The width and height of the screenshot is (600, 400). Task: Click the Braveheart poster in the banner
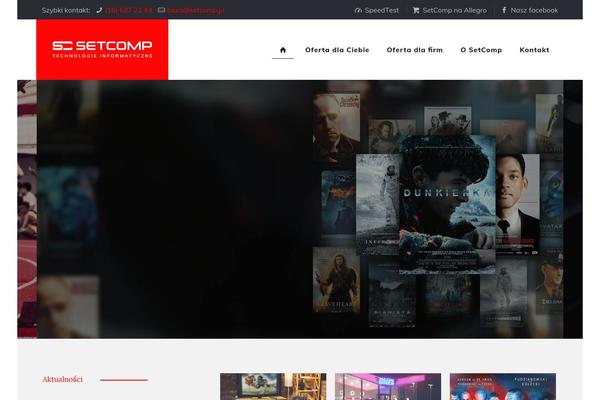point(336,280)
